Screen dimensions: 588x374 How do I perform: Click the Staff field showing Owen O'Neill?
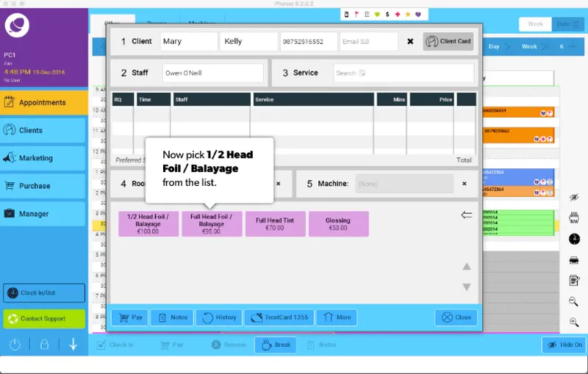213,73
